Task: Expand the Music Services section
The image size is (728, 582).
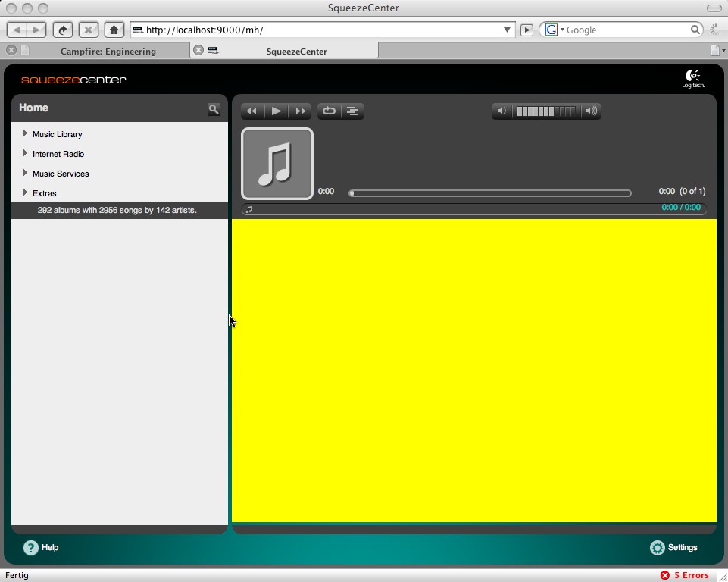Action: (25, 174)
